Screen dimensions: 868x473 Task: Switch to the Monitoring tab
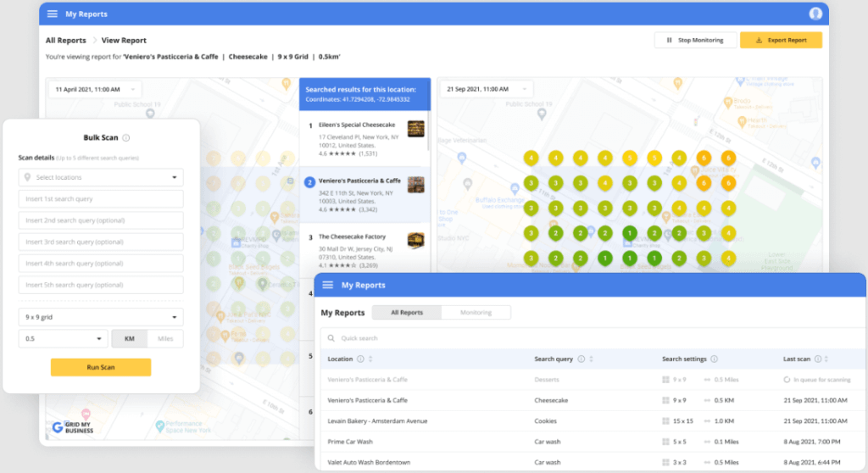[x=476, y=313]
